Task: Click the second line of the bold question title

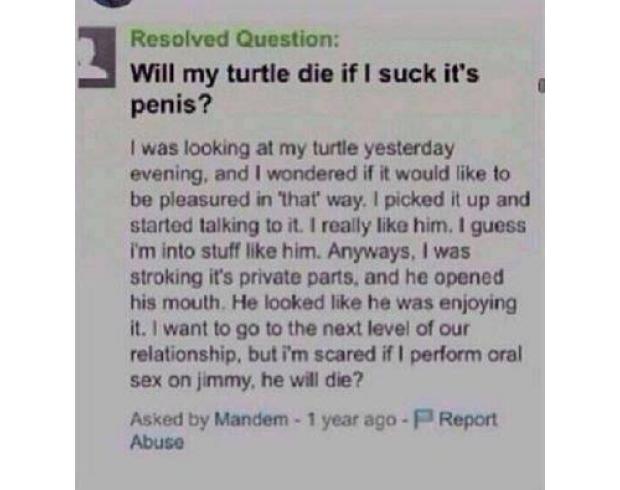Action: [171, 106]
